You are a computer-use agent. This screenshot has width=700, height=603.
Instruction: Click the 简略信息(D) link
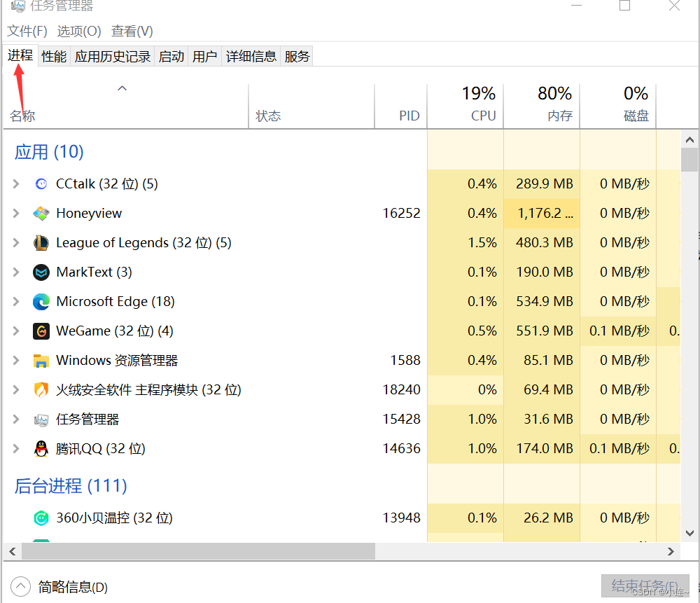(x=73, y=587)
